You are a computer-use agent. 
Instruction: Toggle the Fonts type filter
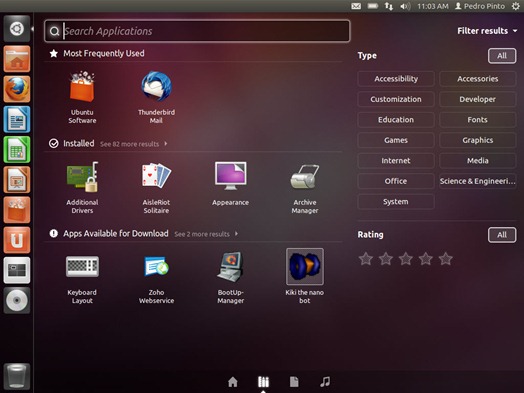(x=478, y=120)
